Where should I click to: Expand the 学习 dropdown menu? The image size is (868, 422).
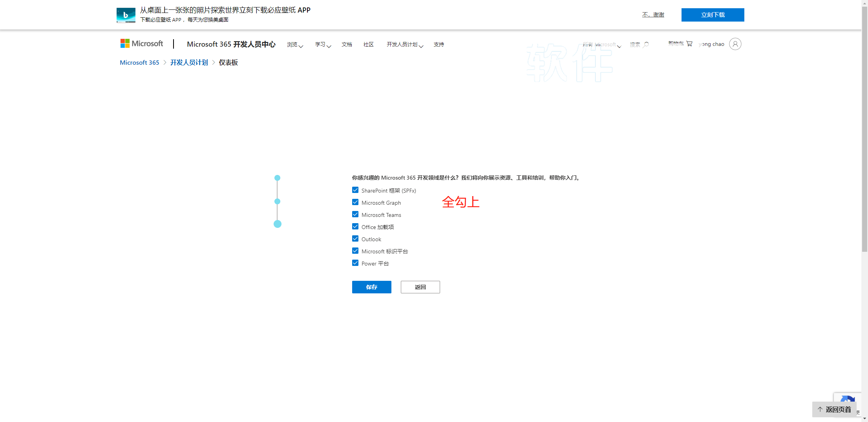(x=323, y=45)
